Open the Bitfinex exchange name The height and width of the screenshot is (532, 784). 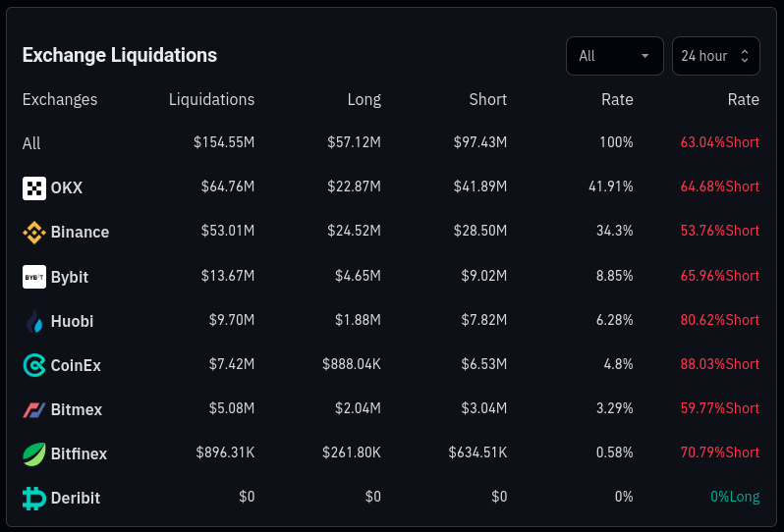[79, 453]
